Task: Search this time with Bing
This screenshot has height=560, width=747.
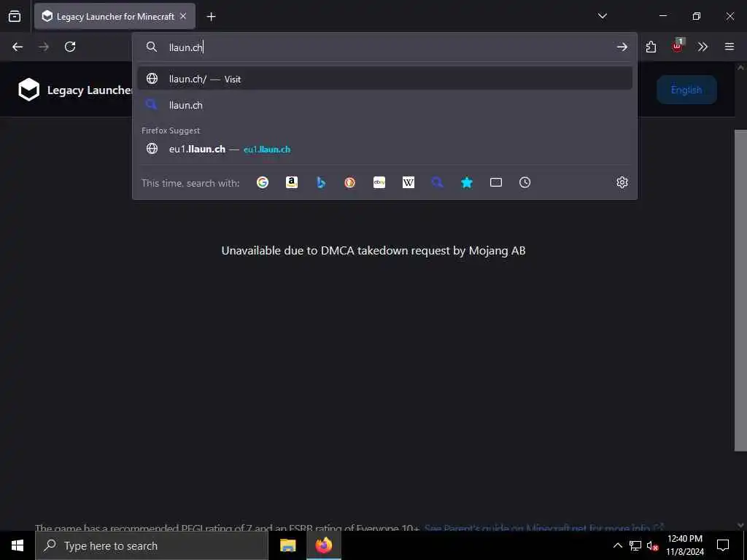Action: (321, 182)
